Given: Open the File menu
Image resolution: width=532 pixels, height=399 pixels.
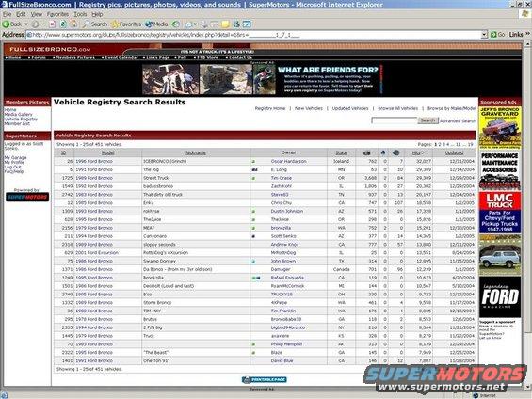Looking at the screenshot, I should 8,14.
